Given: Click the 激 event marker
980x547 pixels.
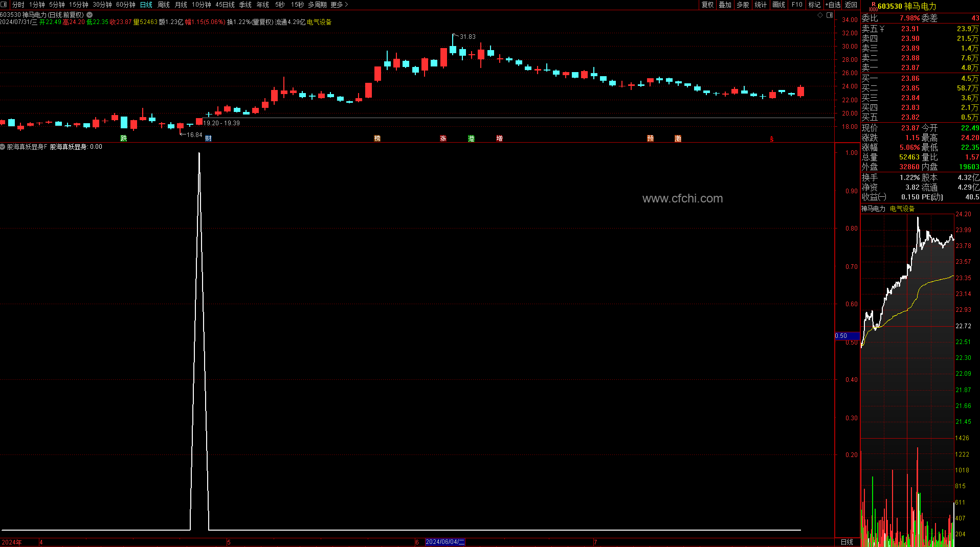Looking at the screenshot, I should pyautogui.click(x=678, y=139).
